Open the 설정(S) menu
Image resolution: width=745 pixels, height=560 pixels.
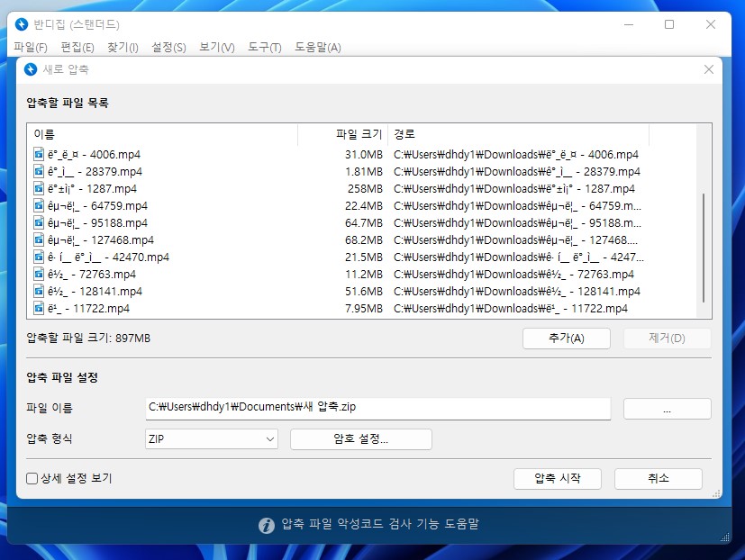coord(168,47)
